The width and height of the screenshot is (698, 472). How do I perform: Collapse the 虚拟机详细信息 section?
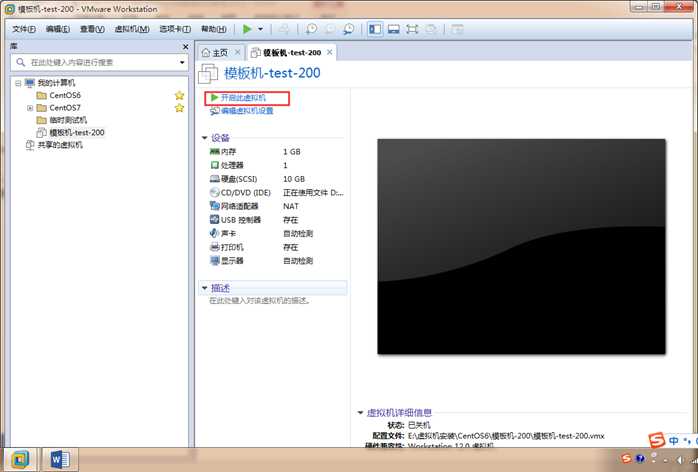pos(360,413)
